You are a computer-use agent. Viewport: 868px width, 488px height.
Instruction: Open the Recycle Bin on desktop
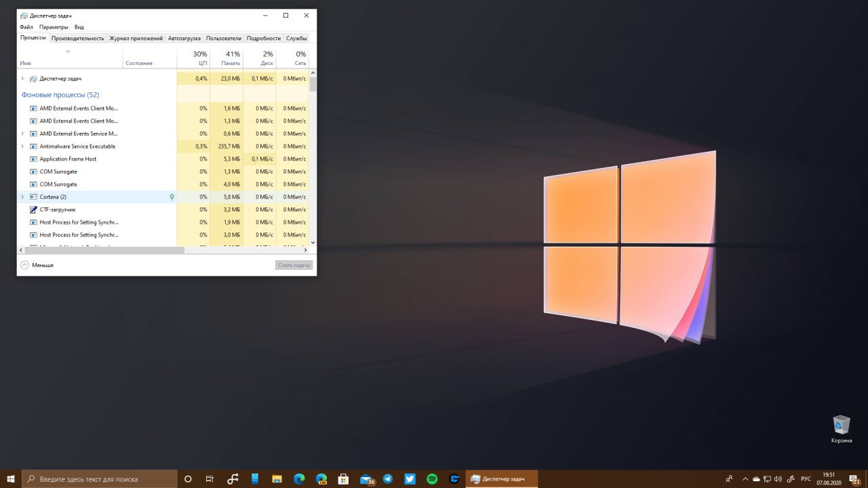click(x=842, y=429)
